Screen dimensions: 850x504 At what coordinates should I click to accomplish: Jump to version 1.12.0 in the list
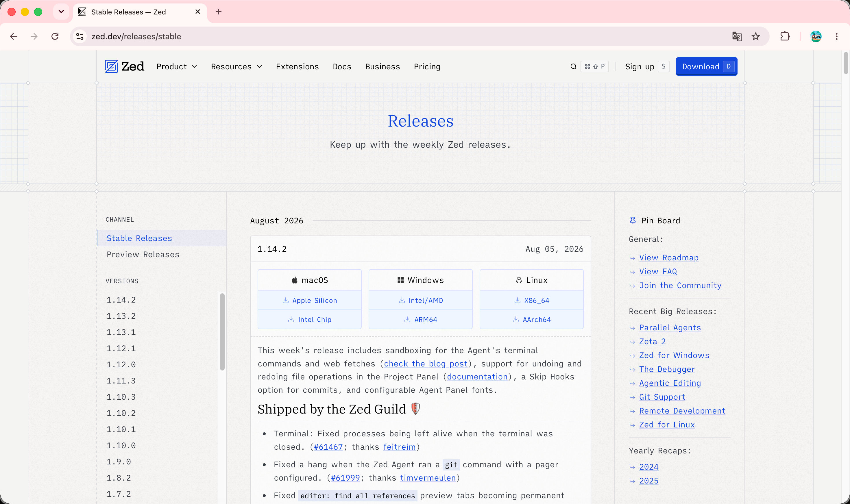tap(121, 365)
